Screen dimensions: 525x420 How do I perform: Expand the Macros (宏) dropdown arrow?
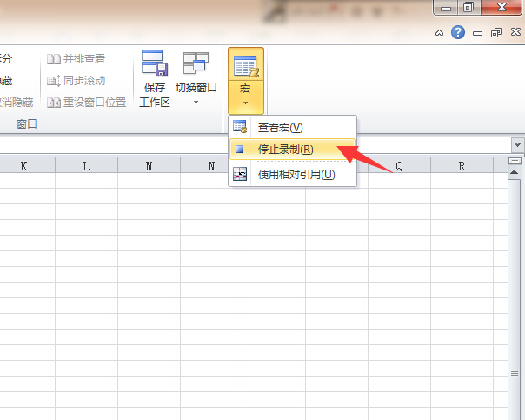(x=245, y=103)
